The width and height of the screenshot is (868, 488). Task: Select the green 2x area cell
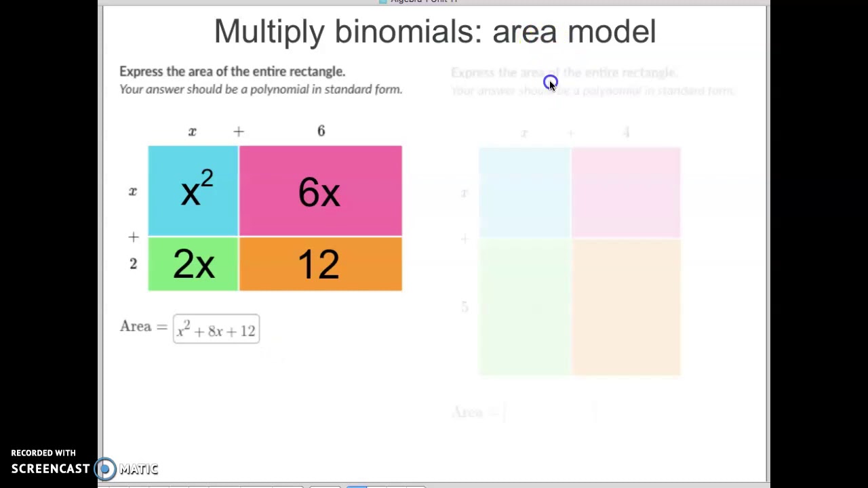click(193, 264)
